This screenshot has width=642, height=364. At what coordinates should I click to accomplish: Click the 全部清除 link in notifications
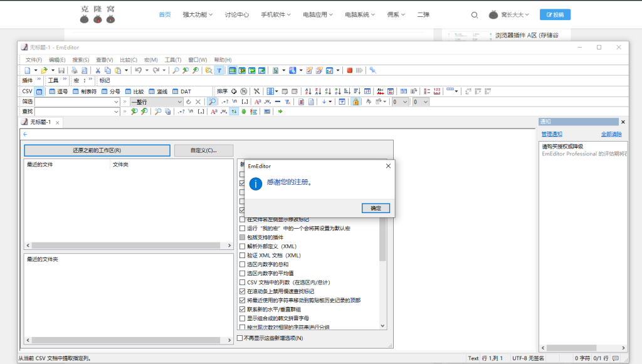(x=611, y=134)
